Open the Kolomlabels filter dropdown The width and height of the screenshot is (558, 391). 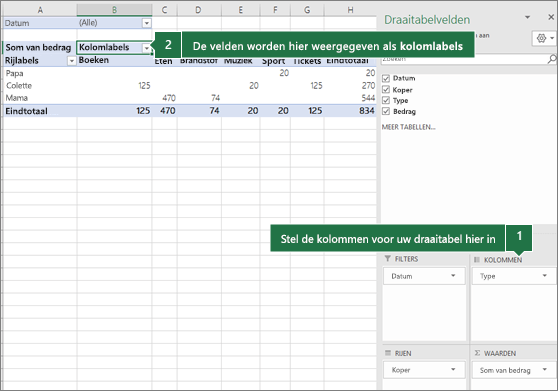click(147, 48)
